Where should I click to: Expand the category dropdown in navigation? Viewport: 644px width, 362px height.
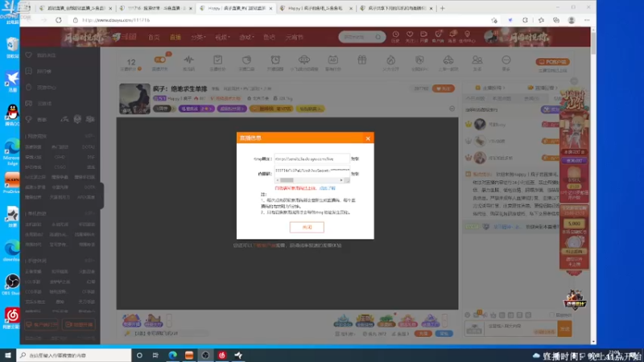click(x=198, y=37)
